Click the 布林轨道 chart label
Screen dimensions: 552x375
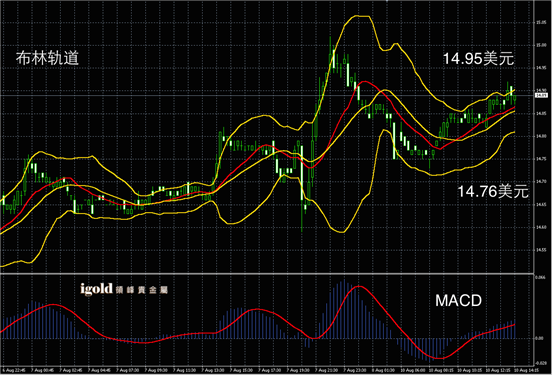coord(47,58)
